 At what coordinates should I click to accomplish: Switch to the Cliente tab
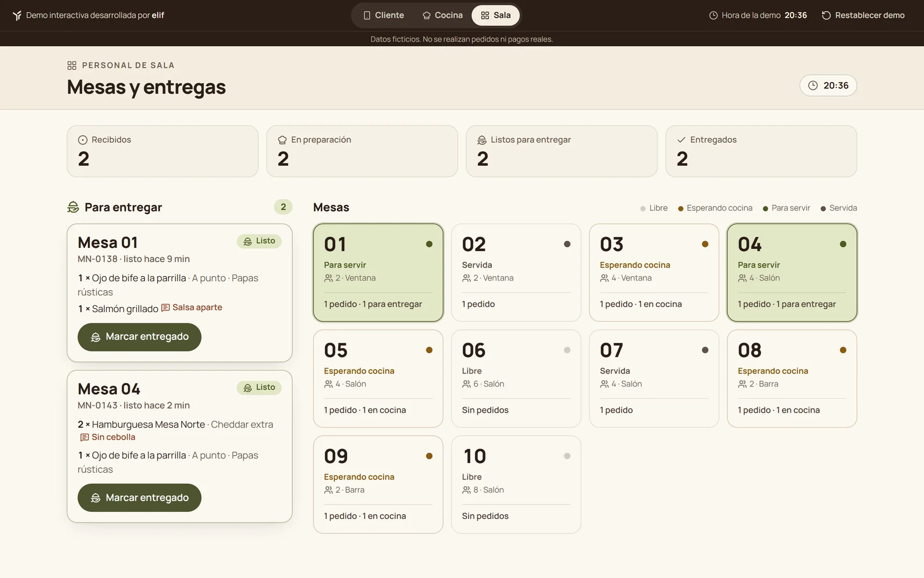383,15
